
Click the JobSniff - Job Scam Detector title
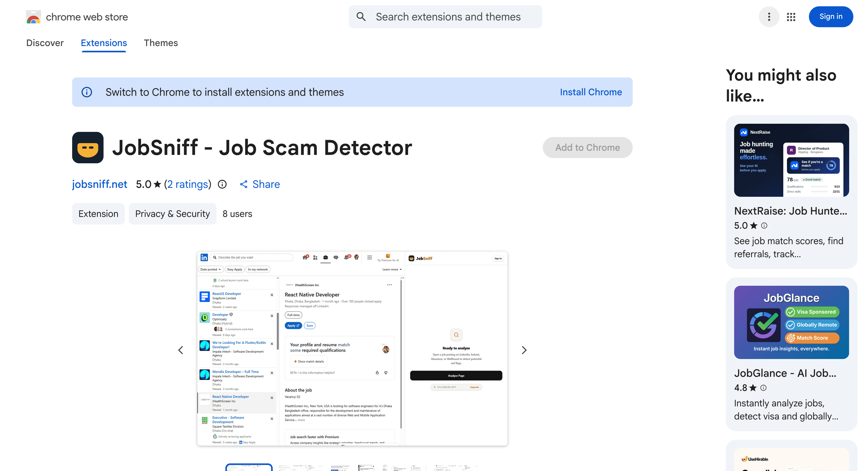262,147
